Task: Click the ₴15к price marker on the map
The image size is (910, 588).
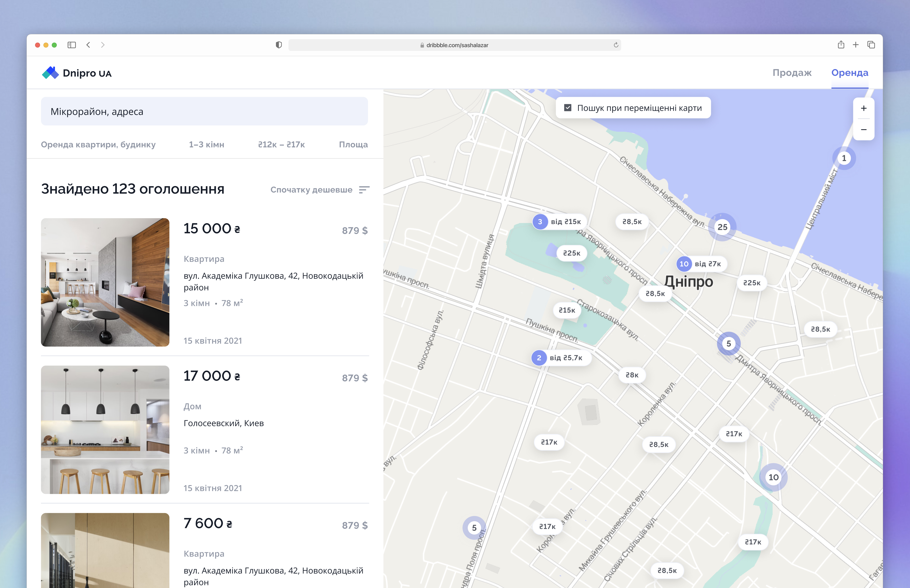Action: pyautogui.click(x=567, y=310)
